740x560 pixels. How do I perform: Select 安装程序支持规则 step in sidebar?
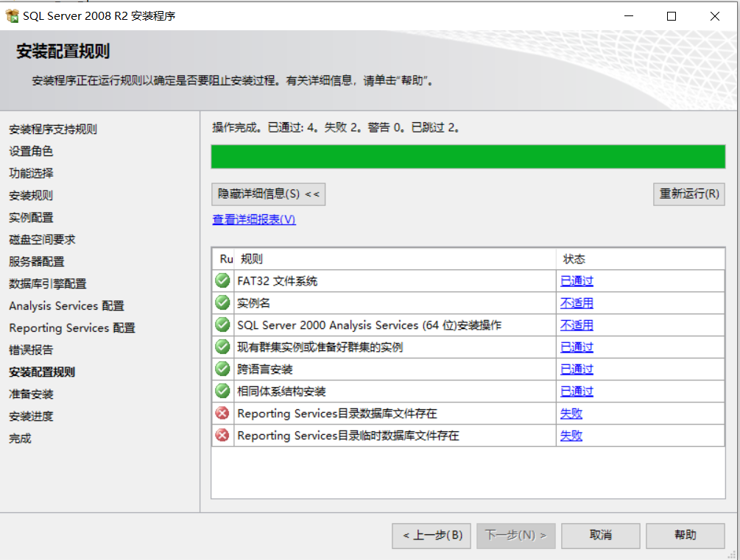point(53,130)
